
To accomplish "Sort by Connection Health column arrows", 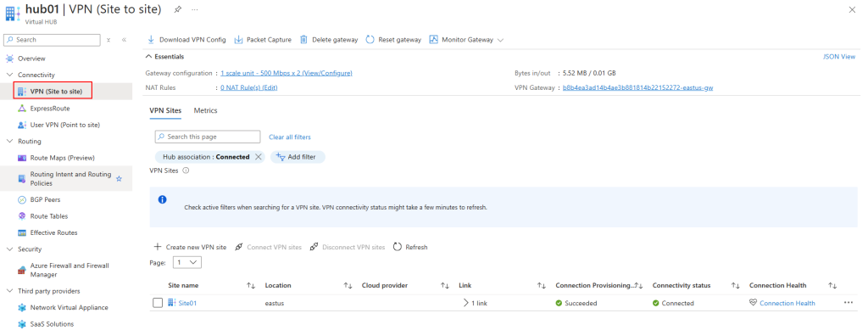I will 832,286.
